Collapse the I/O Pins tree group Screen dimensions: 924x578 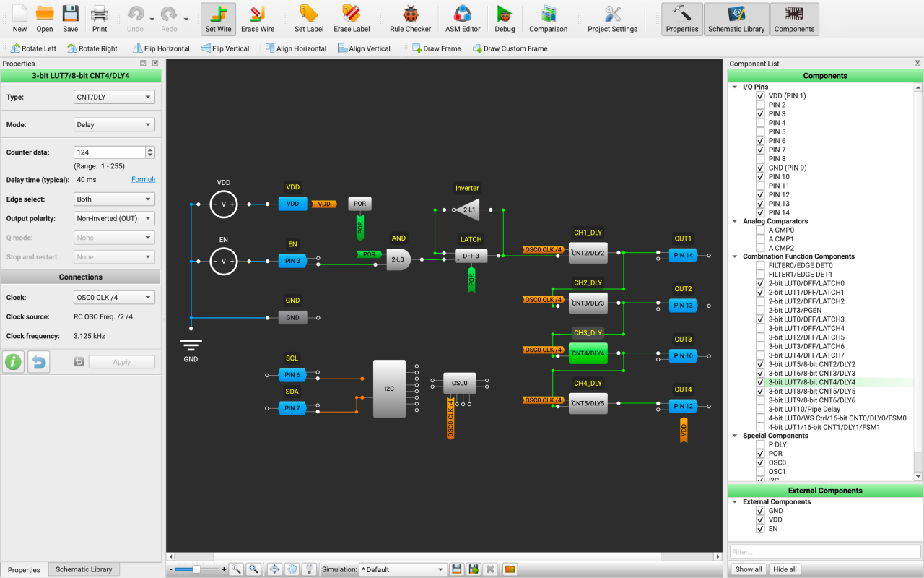pos(736,87)
